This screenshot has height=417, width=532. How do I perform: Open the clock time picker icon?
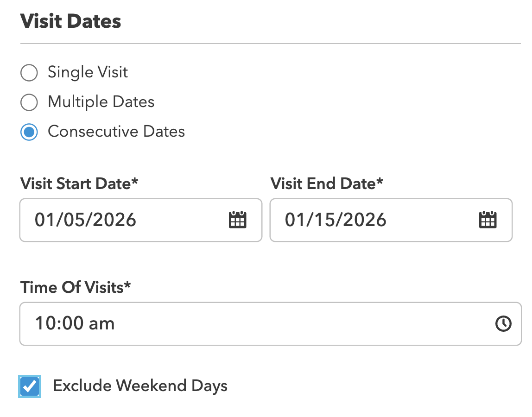point(503,323)
